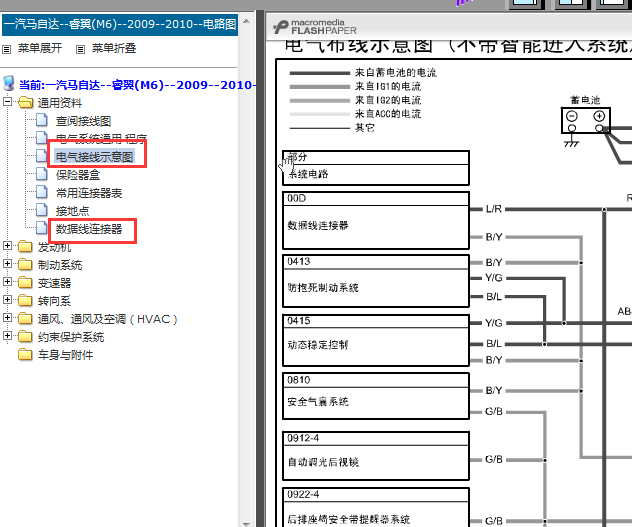Click the document icon for 电气接线示意图

point(42,156)
